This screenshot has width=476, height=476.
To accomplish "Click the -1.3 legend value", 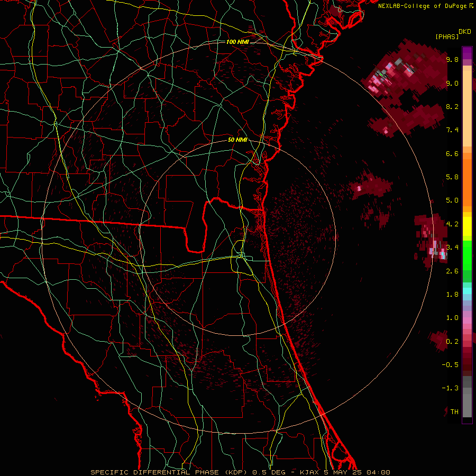I will click(451, 388).
